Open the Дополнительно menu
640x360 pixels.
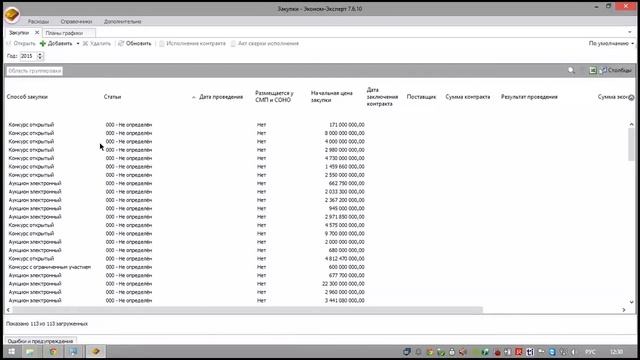122,21
